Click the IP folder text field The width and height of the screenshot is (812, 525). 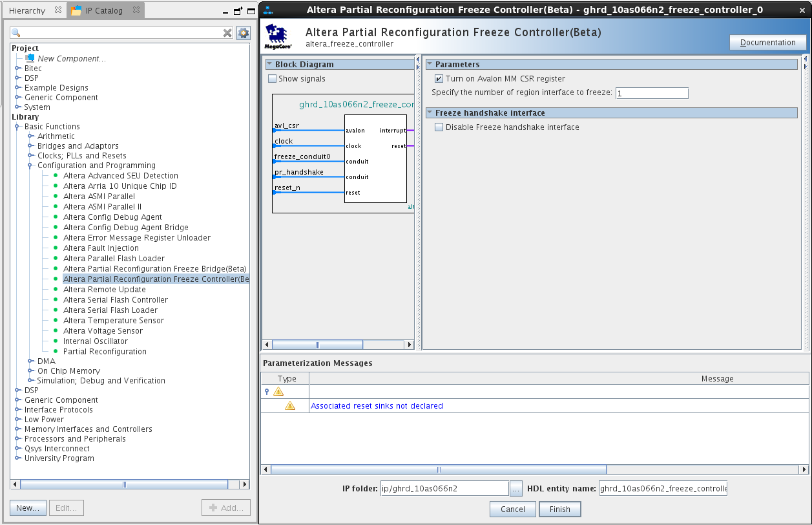click(444, 488)
